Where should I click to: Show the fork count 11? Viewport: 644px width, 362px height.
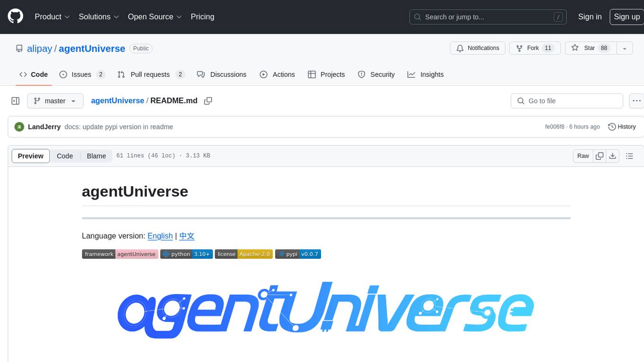pos(548,48)
